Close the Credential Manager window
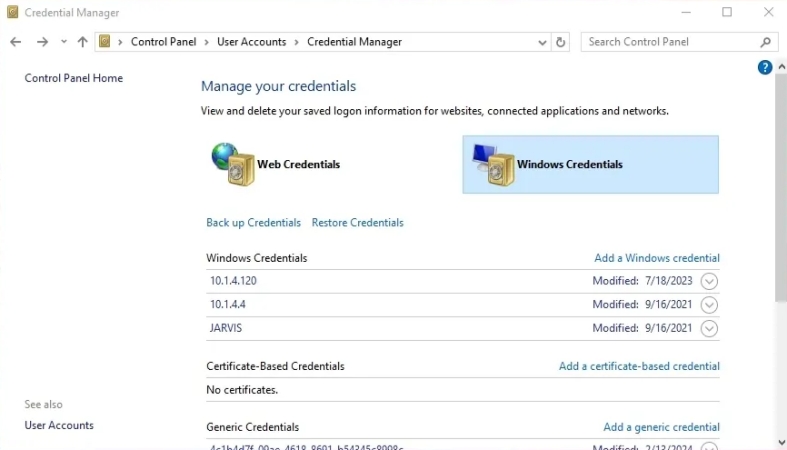 pos(768,12)
